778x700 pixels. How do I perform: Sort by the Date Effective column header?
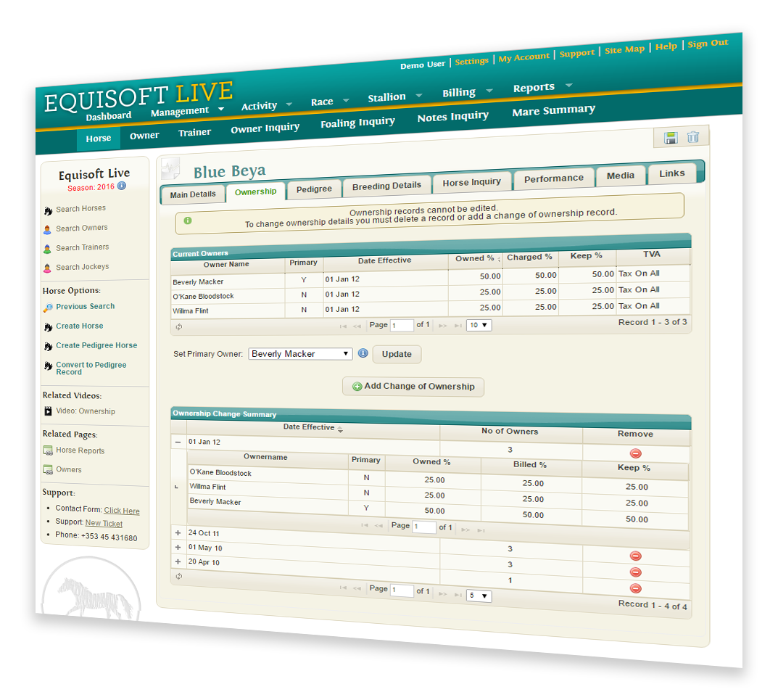(x=309, y=427)
